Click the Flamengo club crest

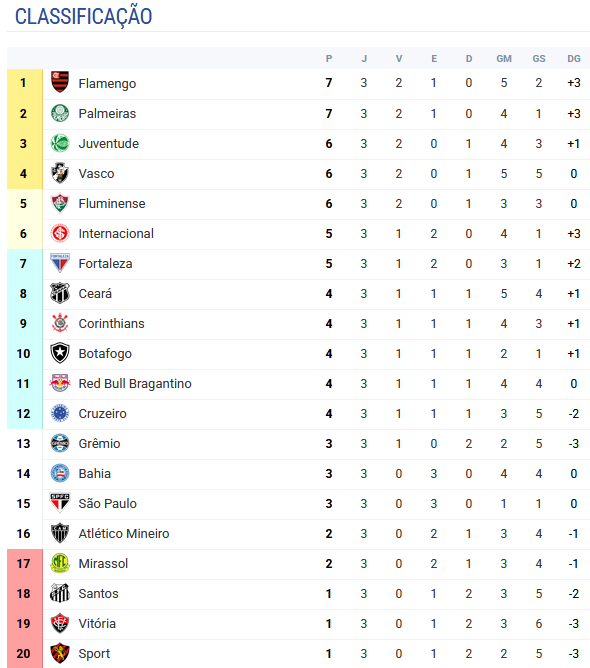(x=60, y=82)
